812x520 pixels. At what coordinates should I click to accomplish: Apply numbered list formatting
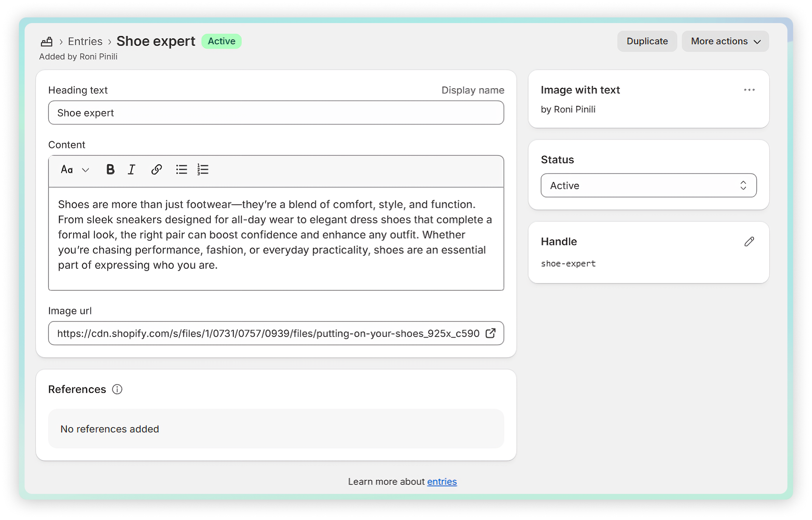[203, 169]
